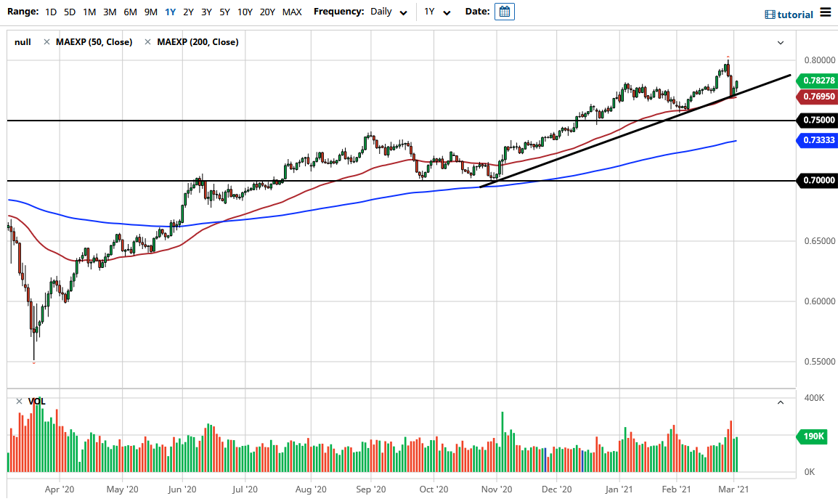Set the range to MAX
Image resolution: width=838 pixels, height=504 pixels.
292,12
